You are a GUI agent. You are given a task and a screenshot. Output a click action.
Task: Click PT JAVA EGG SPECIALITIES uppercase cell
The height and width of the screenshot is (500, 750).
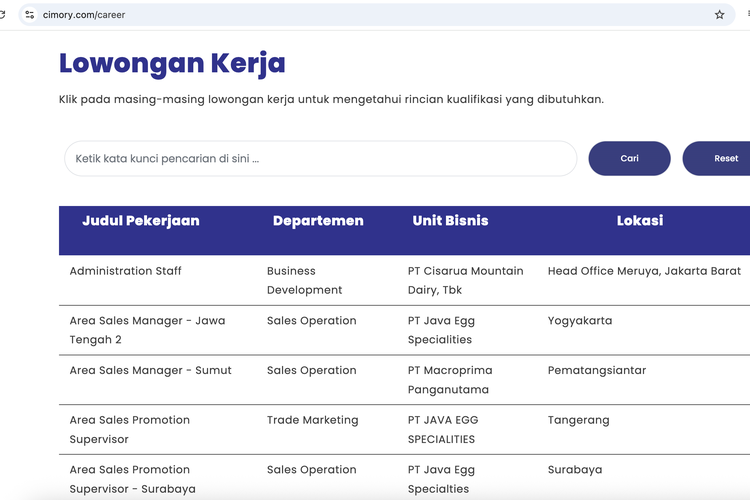pos(443,430)
